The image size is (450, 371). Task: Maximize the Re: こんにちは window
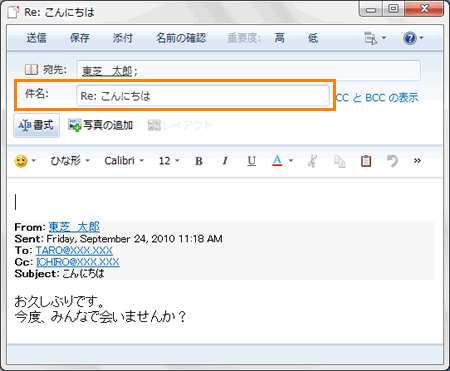coord(393,9)
